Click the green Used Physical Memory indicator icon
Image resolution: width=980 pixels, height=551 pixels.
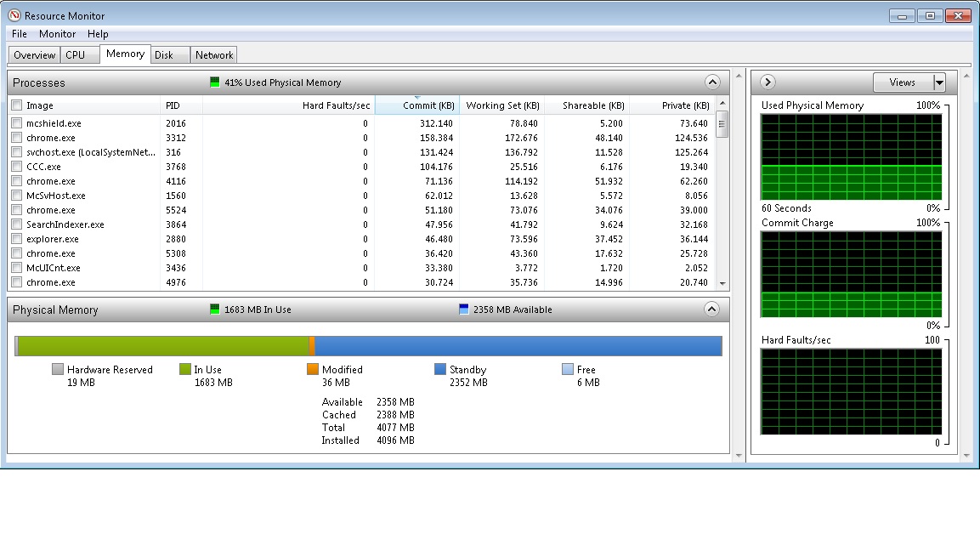pos(215,82)
